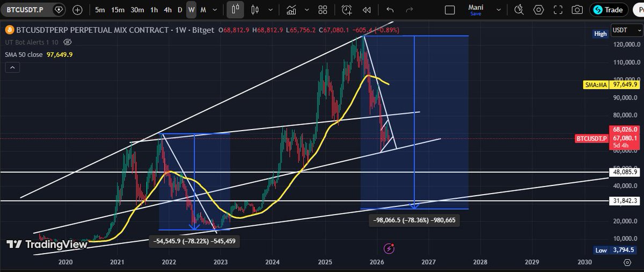Open time axis settings gear icon
This screenshot has height=272, width=644.
point(627,262)
